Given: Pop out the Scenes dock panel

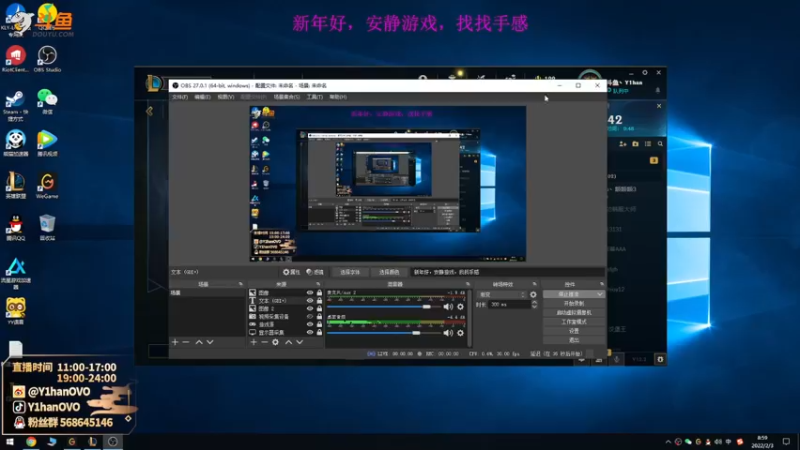Looking at the screenshot, I should [x=240, y=284].
